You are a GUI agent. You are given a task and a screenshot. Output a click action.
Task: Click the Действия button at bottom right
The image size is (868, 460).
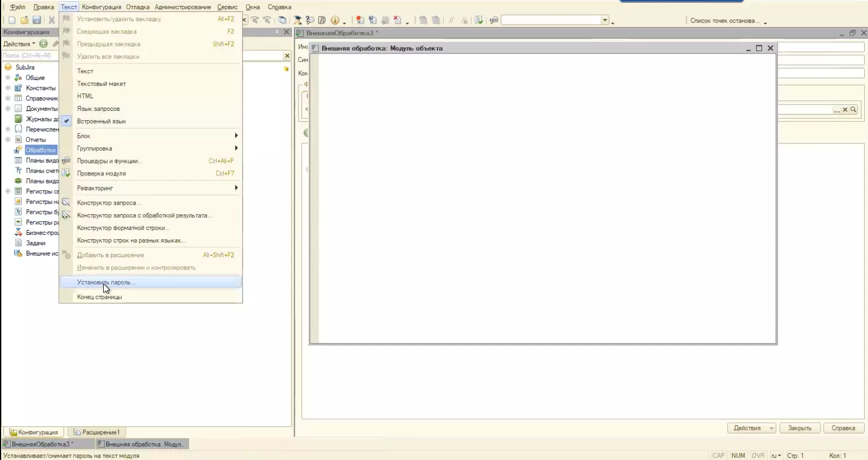point(752,428)
